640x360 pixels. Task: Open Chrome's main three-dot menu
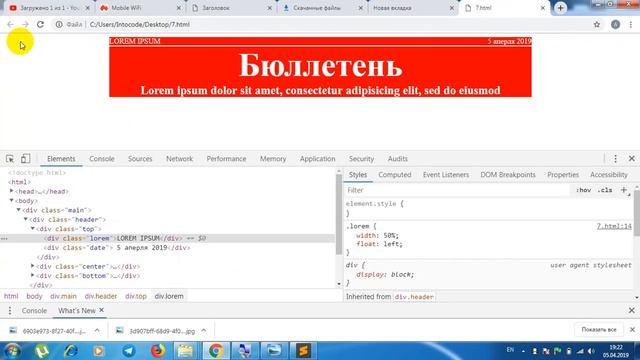(x=631, y=24)
